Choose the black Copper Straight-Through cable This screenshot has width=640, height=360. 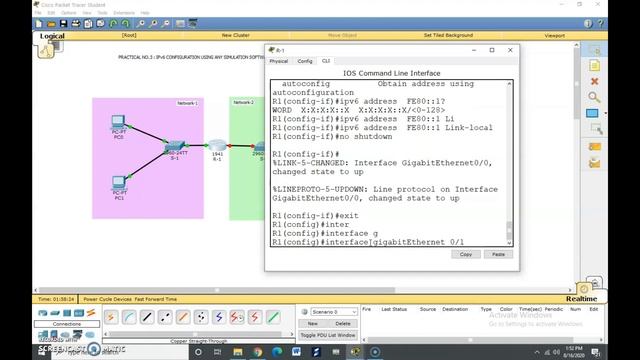click(147, 317)
